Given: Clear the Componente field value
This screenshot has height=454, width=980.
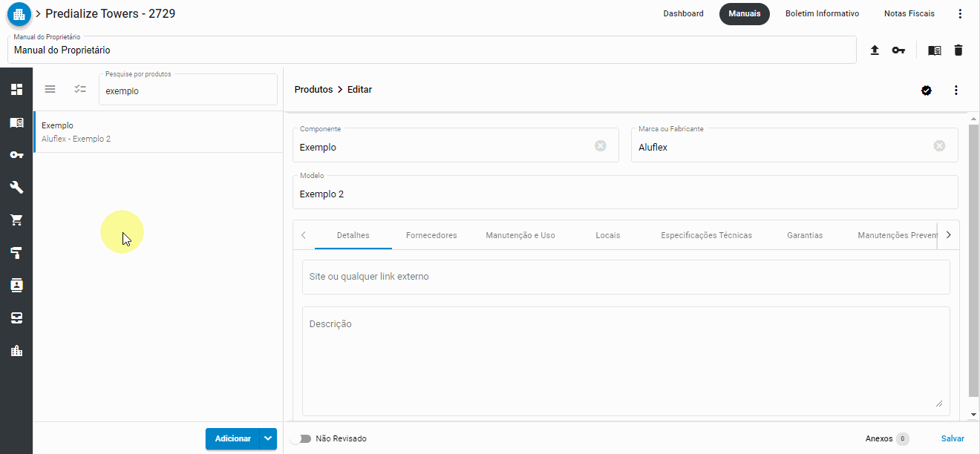Looking at the screenshot, I should tap(600, 146).
